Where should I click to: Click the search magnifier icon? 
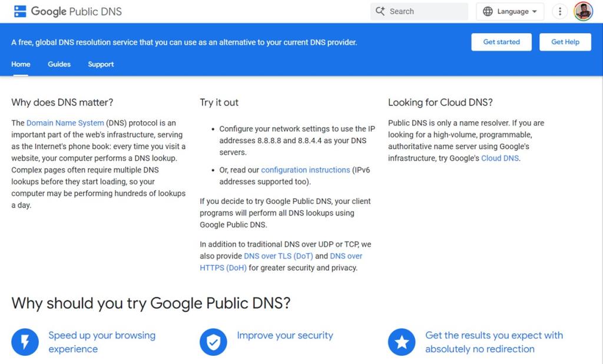[381, 11]
